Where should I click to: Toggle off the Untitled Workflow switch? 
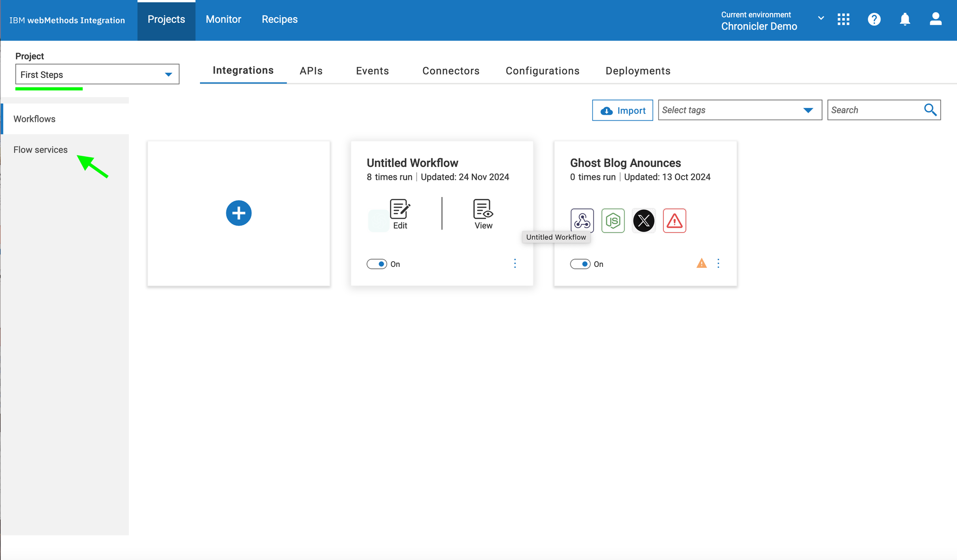click(x=377, y=264)
